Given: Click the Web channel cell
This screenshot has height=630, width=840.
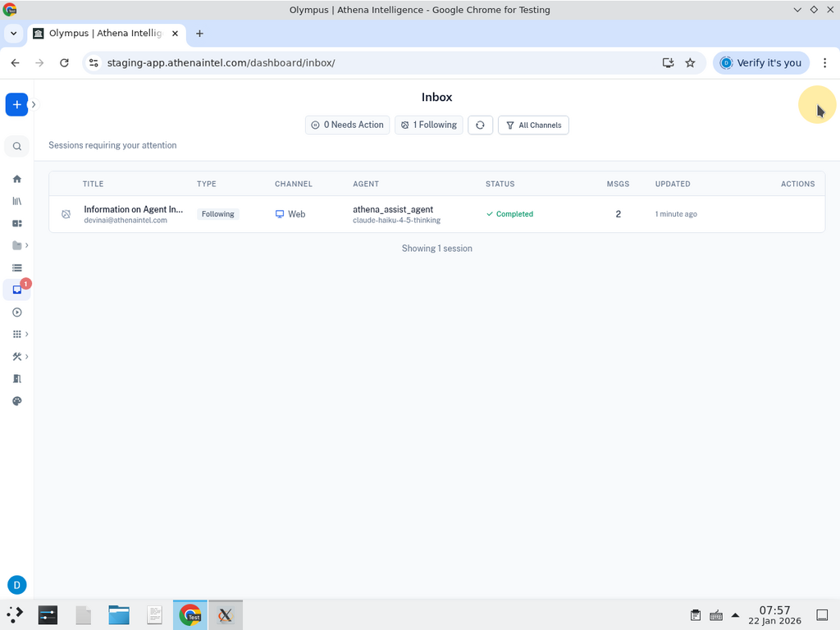Looking at the screenshot, I should pyautogui.click(x=290, y=214).
